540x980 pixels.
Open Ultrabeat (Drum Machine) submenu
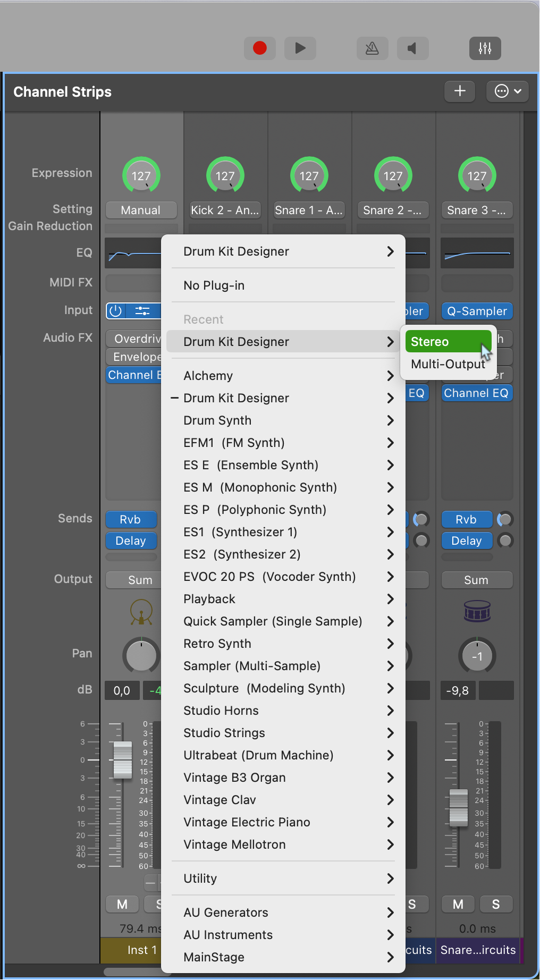(283, 755)
